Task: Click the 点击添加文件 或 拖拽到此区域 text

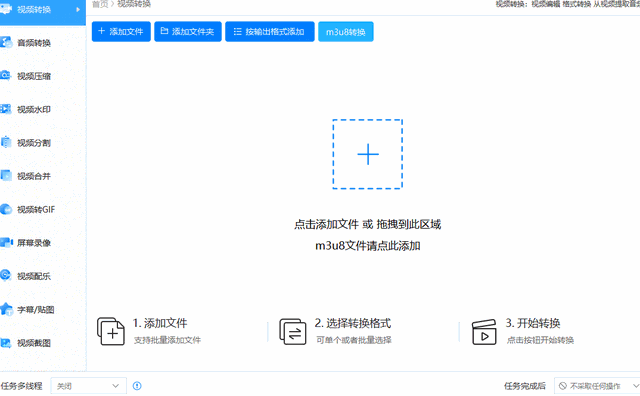Action: (367, 224)
